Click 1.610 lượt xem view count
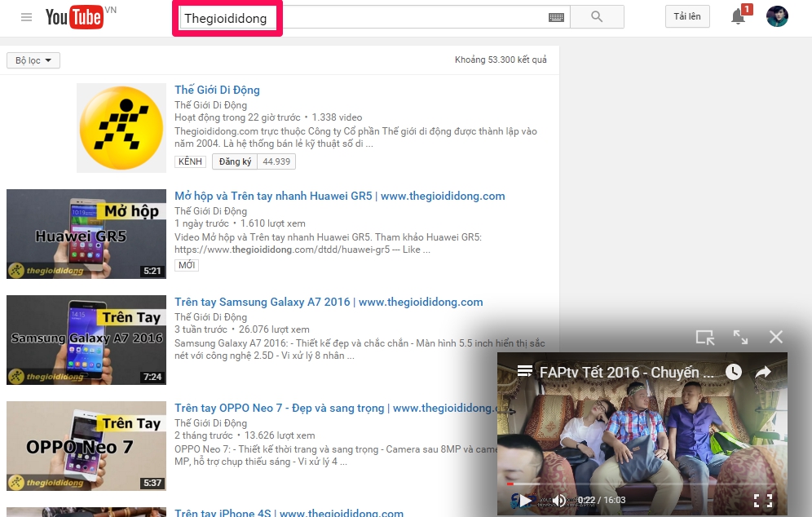 [x=273, y=223]
